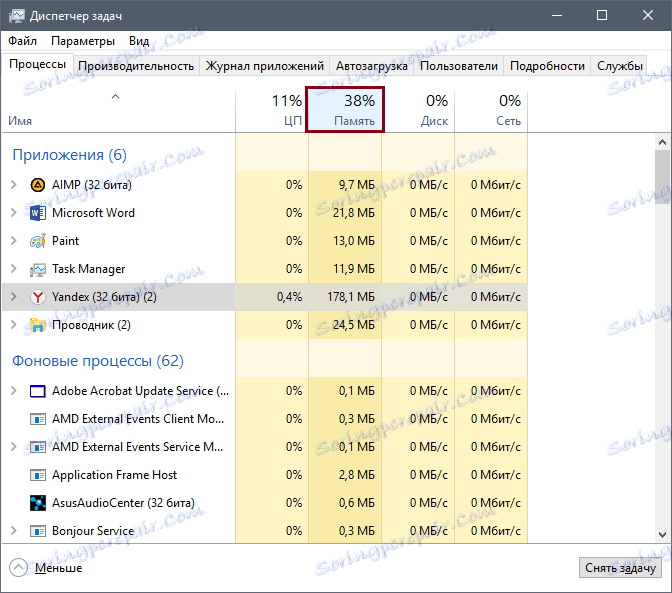The width and height of the screenshot is (672, 593).
Task: Select the AMD External Events Client Mo... name
Action: tap(138, 419)
